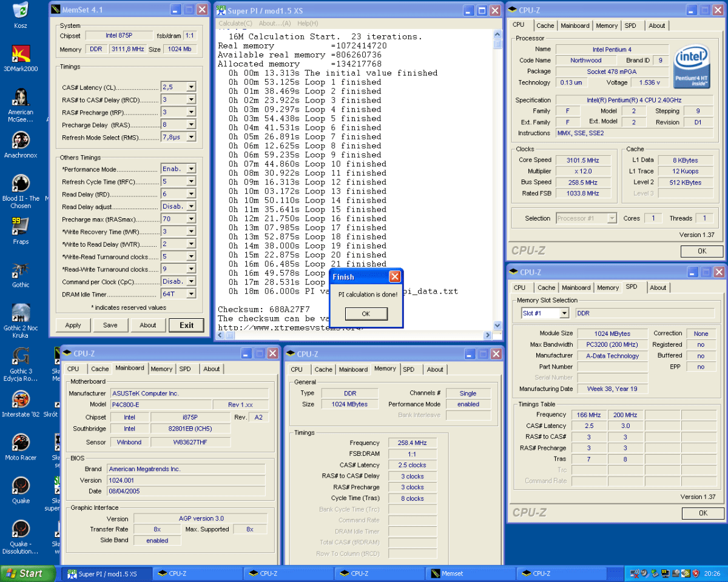This screenshot has width=728, height=582.
Task: Open Cache tab in CPU-Z Processor window
Action: coord(545,25)
